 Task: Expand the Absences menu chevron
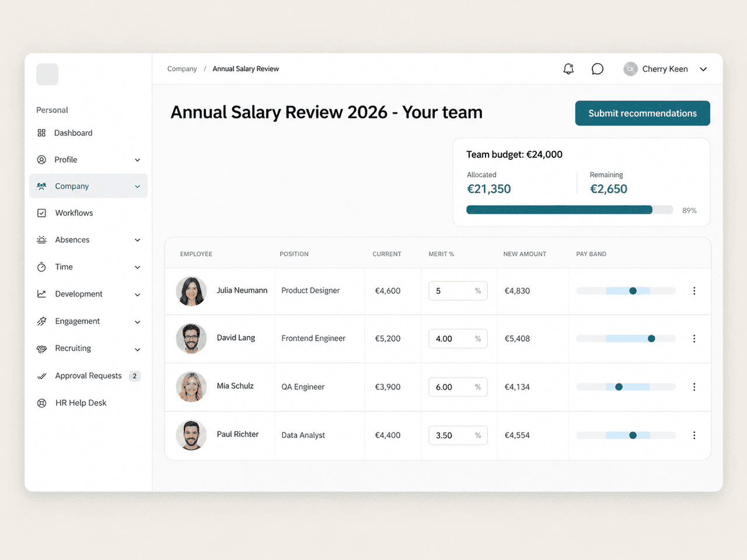(137, 240)
